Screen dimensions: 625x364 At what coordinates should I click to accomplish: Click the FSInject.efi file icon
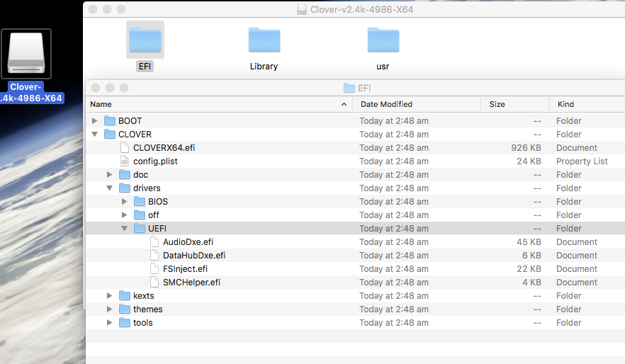(154, 269)
